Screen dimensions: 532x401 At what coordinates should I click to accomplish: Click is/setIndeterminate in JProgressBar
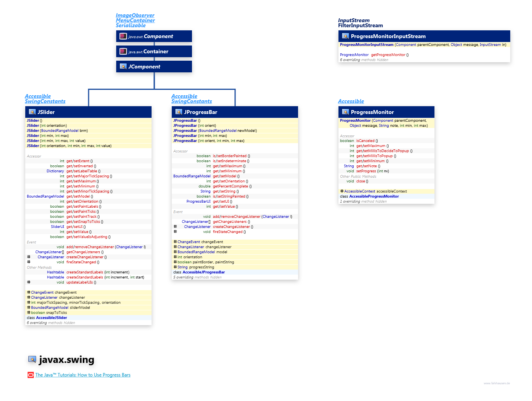230,161
